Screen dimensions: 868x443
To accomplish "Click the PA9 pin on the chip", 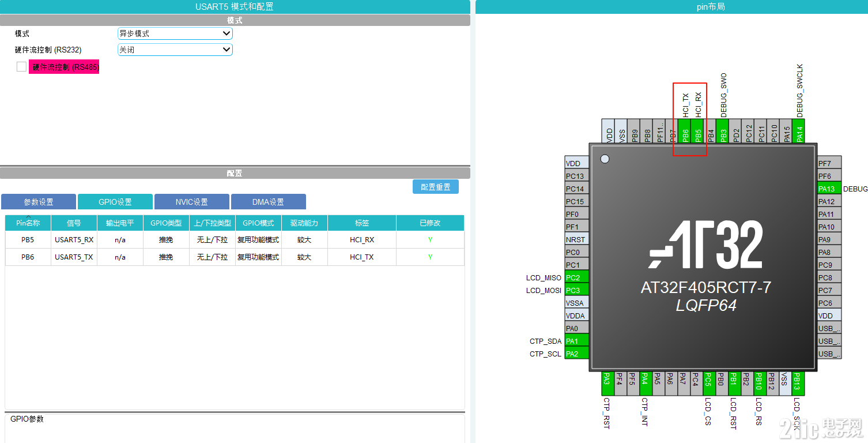I will 829,239.
